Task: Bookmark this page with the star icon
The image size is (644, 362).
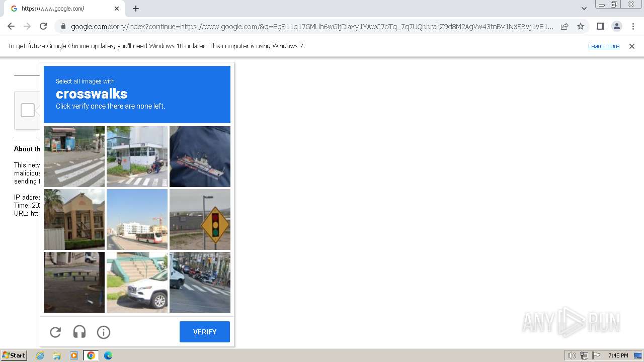Action: (581, 26)
